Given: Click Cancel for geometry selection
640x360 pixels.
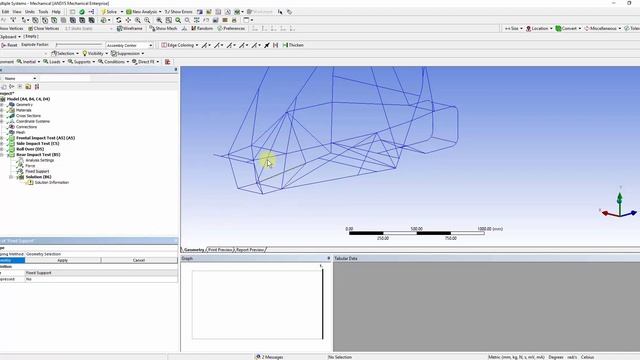Looking at the screenshot, I should point(139,260).
